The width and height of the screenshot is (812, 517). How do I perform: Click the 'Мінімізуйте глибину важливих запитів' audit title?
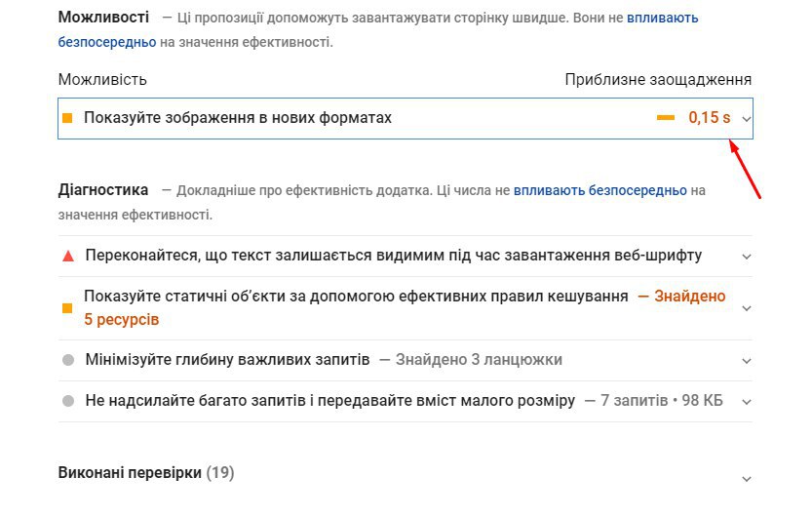pos(227,360)
